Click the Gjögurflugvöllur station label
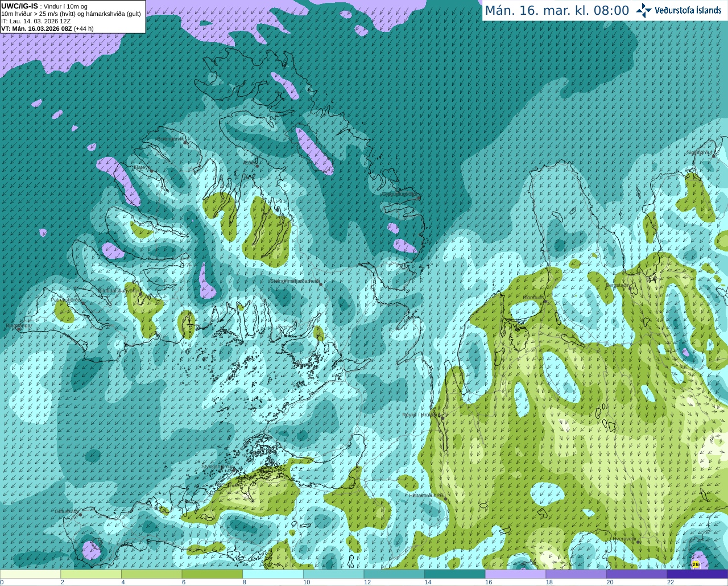The image size is (728, 586). point(400,194)
